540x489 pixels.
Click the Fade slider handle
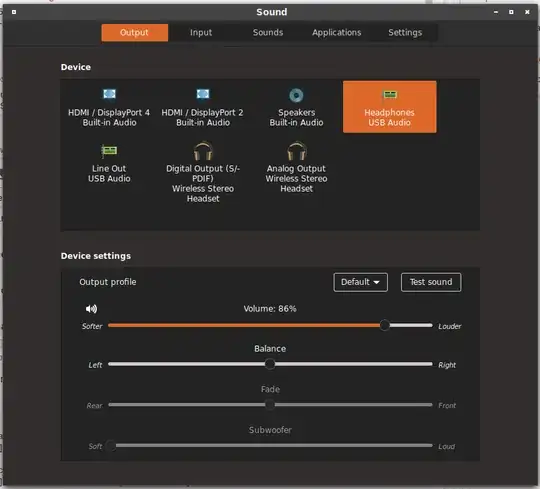pos(270,405)
